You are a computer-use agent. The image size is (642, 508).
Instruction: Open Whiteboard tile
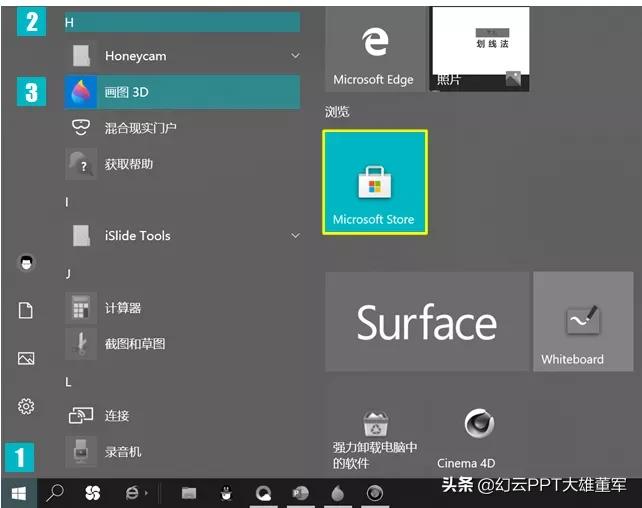(x=583, y=322)
